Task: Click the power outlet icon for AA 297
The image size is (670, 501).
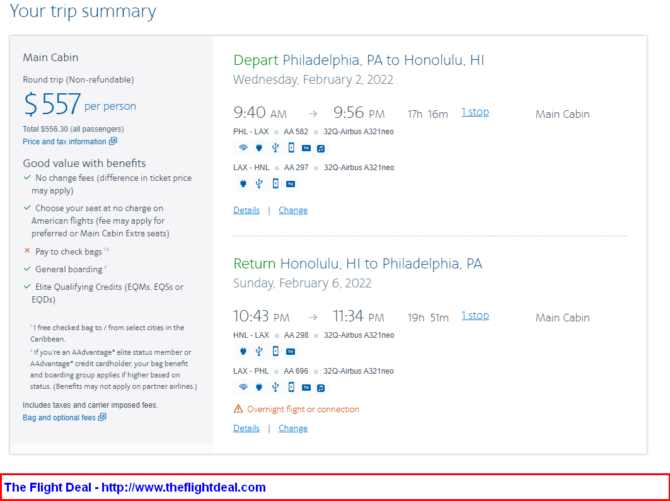Action: pos(243,184)
